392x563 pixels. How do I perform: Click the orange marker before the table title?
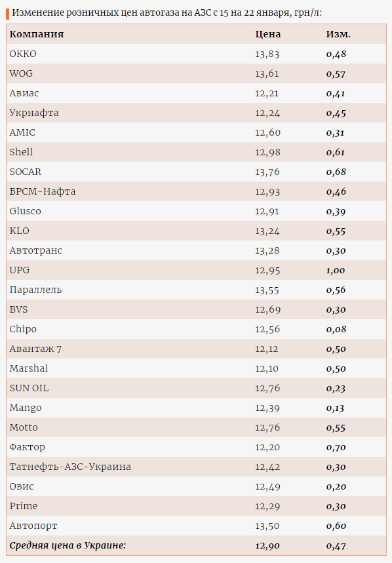pyautogui.click(x=8, y=14)
